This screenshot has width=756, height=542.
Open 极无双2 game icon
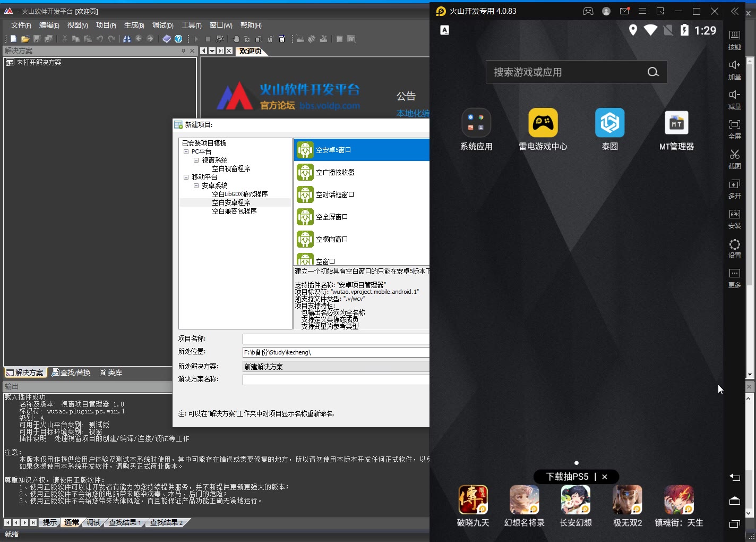[628, 499]
